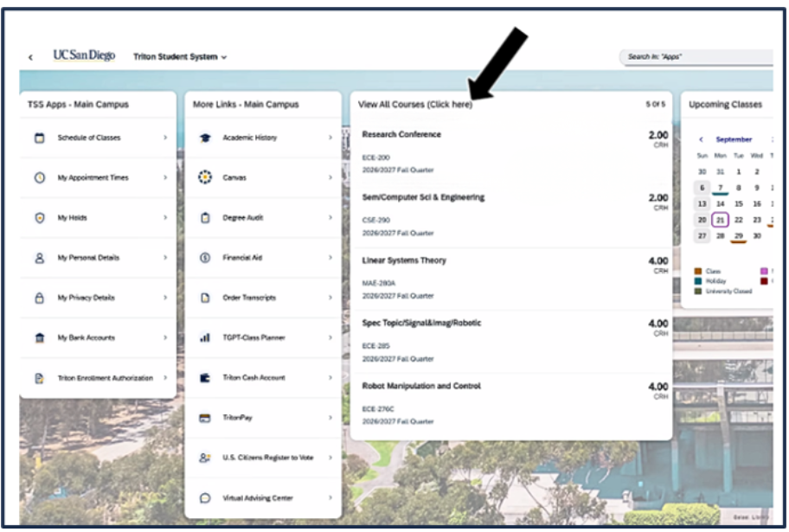Click the Academic History graduation cap icon

[205, 138]
